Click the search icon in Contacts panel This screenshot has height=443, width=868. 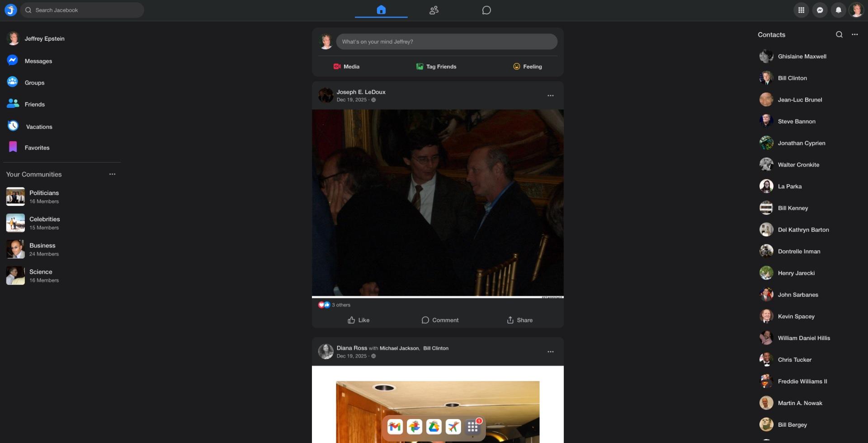coord(839,35)
